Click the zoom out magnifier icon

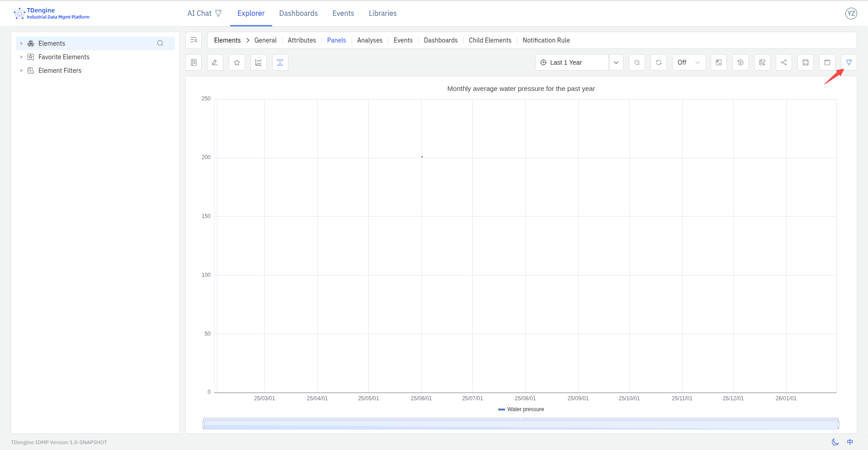coord(637,62)
